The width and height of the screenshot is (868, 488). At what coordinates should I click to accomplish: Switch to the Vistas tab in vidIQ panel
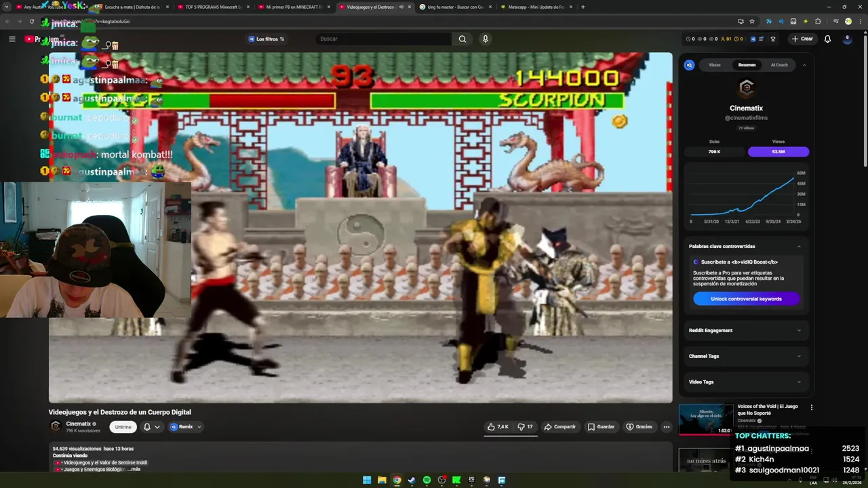(715, 65)
